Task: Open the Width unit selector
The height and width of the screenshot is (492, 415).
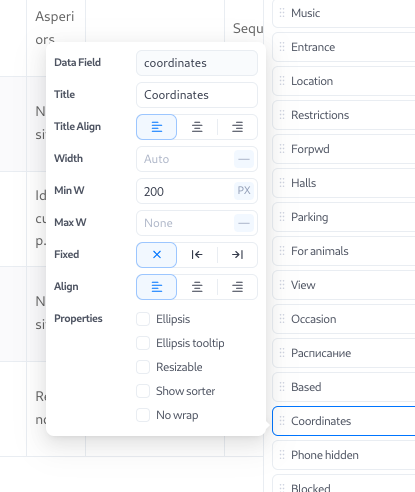Action: 244,159
